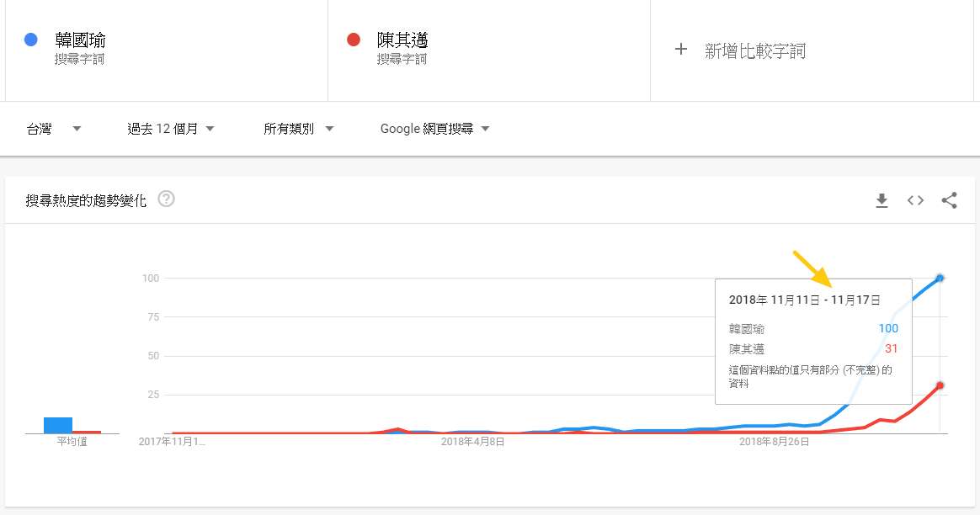Click the blue dot beside 韓國瑜
The height and width of the screenshot is (515, 980).
[31, 40]
